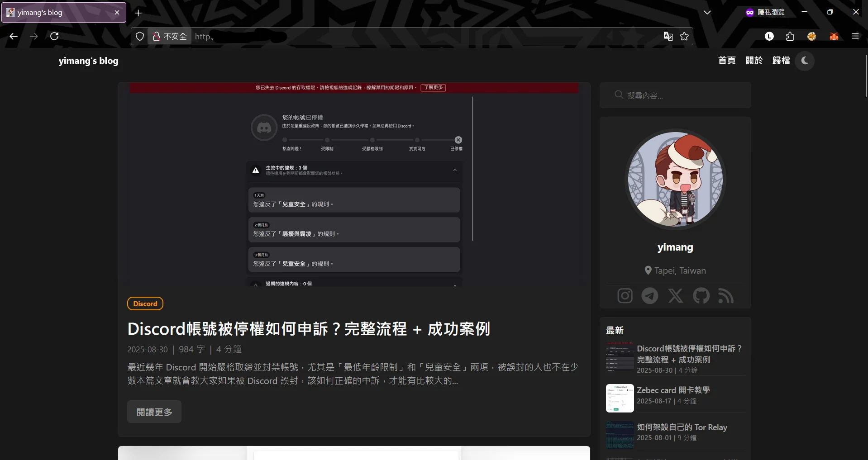Open the Discord帳號被停權如何申訴 article title

click(x=309, y=329)
